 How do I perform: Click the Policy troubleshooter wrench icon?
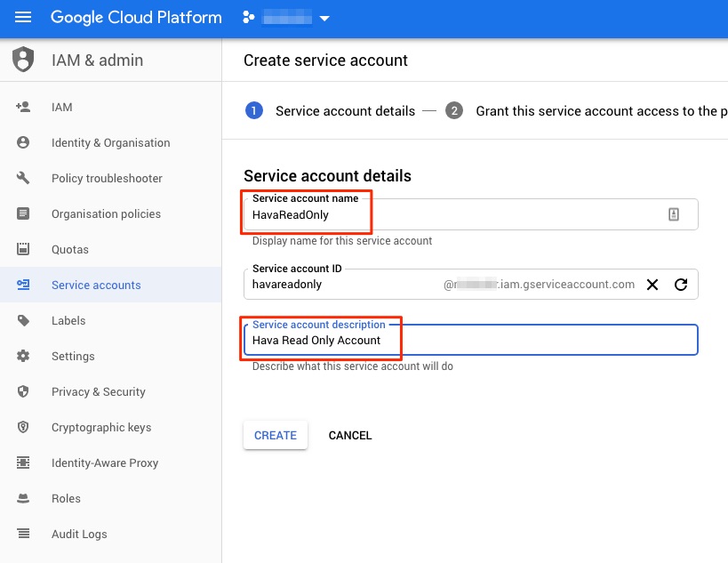click(23, 178)
